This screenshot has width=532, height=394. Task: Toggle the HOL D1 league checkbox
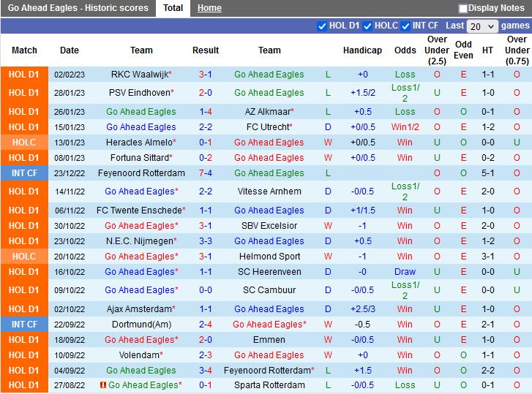pos(322,26)
